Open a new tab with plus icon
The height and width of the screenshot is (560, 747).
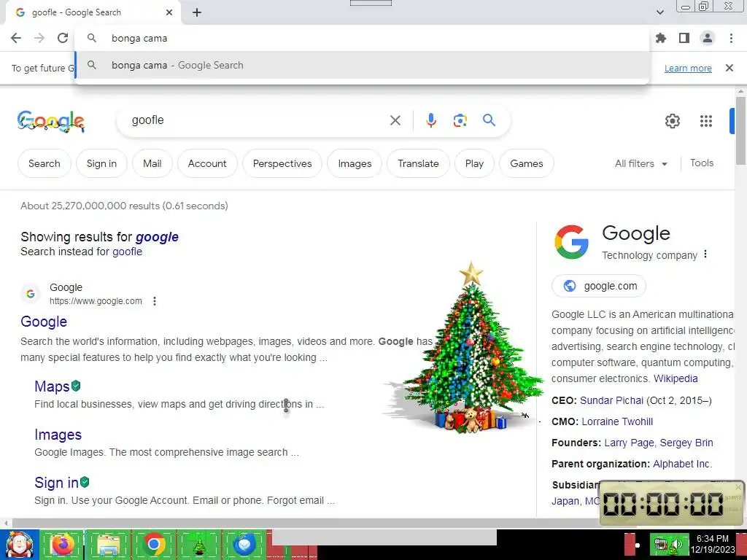(197, 13)
